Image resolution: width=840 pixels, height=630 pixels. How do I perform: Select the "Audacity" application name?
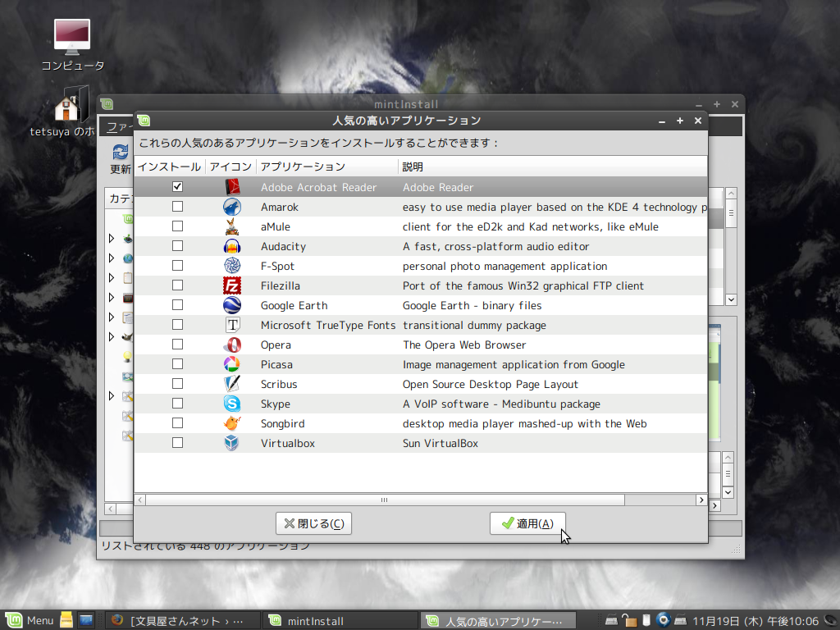pyautogui.click(x=283, y=246)
